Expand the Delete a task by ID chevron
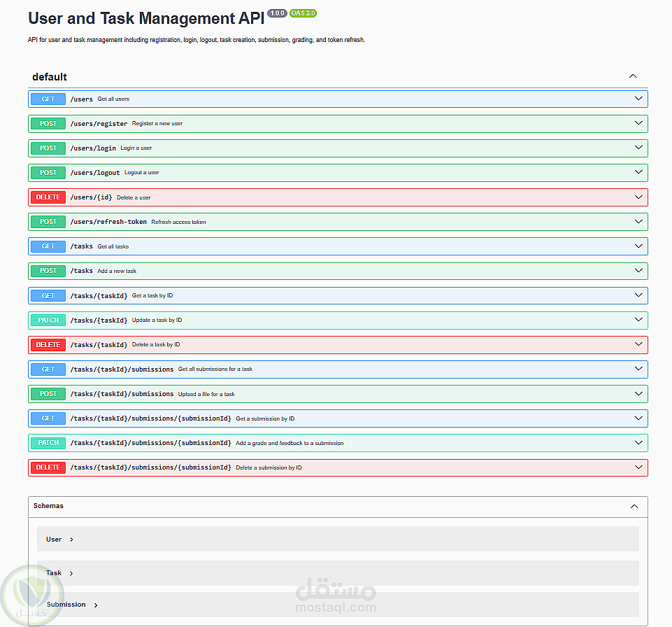The width and height of the screenshot is (672, 627). [638, 344]
